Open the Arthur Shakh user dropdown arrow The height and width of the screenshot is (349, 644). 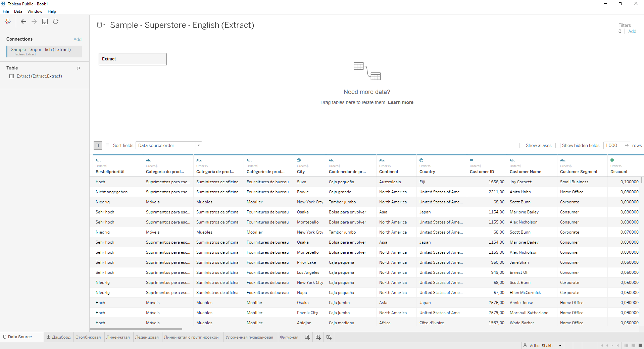560,346
